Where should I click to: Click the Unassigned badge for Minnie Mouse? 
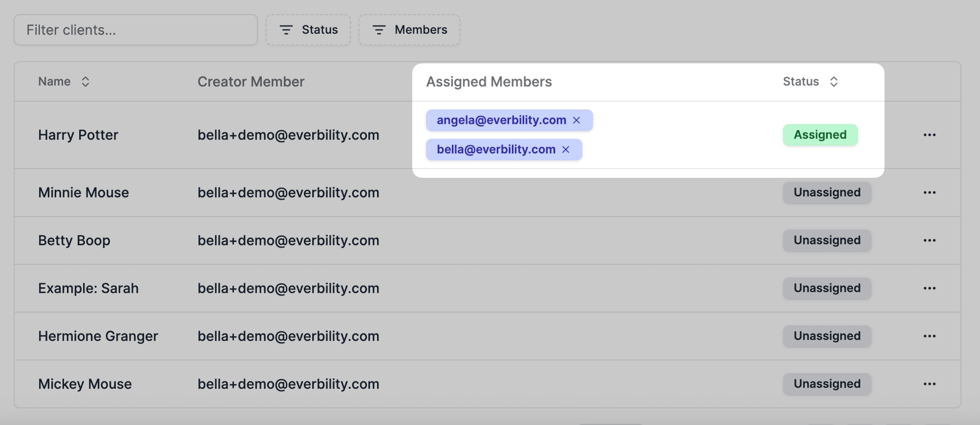click(827, 192)
